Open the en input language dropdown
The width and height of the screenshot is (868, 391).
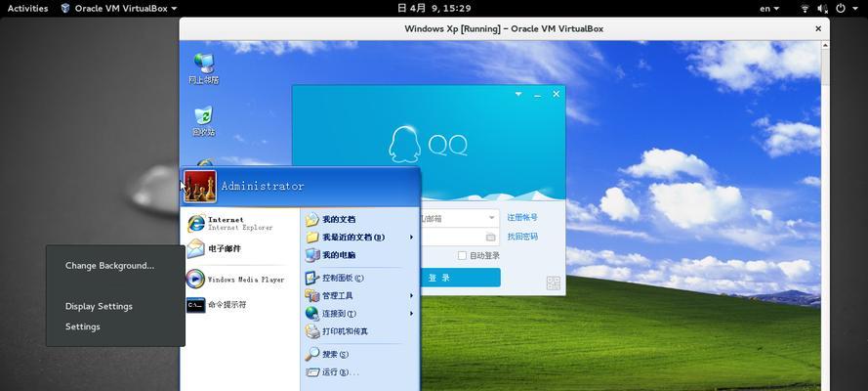pyautogui.click(x=769, y=8)
